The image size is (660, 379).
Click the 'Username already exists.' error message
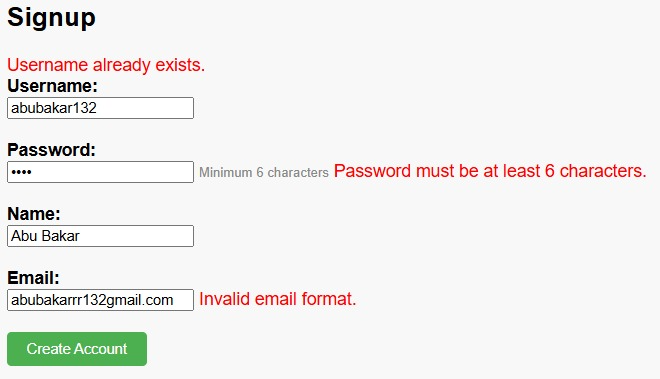(x=106, y=65)
